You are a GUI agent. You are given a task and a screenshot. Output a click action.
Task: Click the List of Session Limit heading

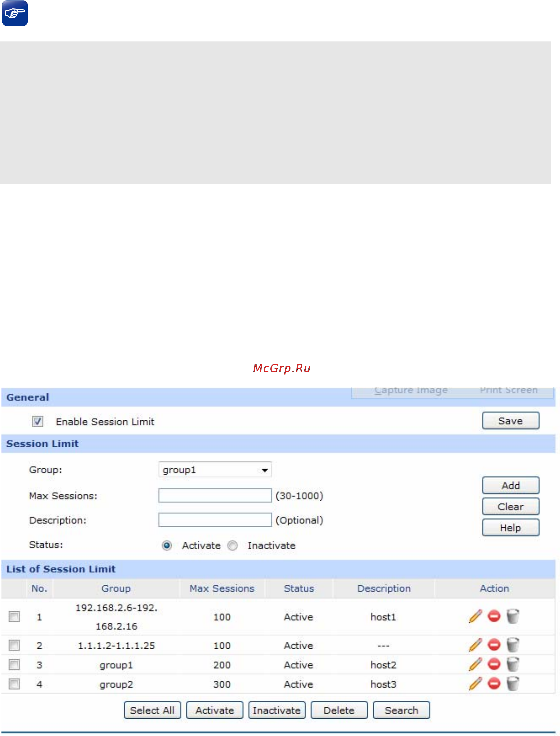coord(61,569)
